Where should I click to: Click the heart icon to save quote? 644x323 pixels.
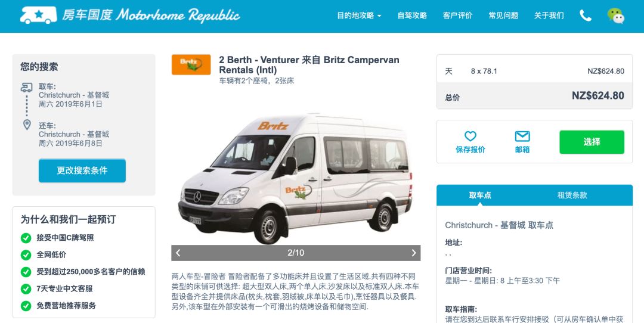[470, 136]
